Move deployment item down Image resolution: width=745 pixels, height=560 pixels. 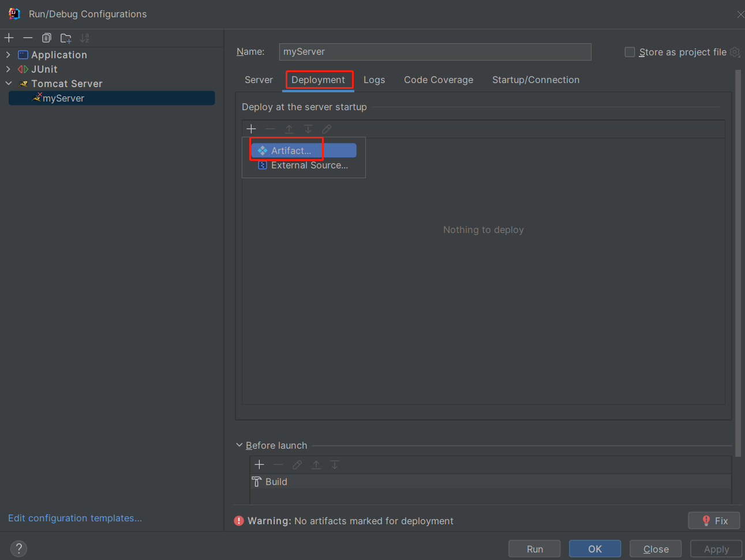(308, 129)
